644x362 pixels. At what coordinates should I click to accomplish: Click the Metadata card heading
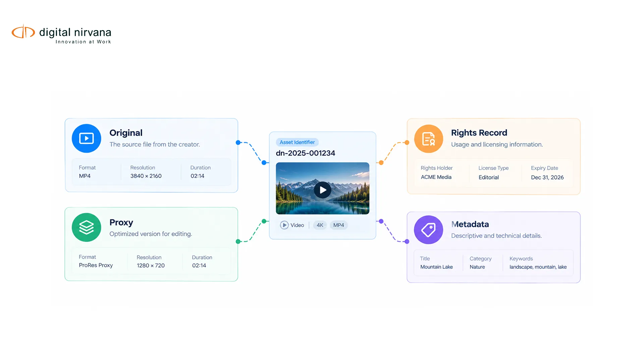pyautogui.click(x=470, y=224)
